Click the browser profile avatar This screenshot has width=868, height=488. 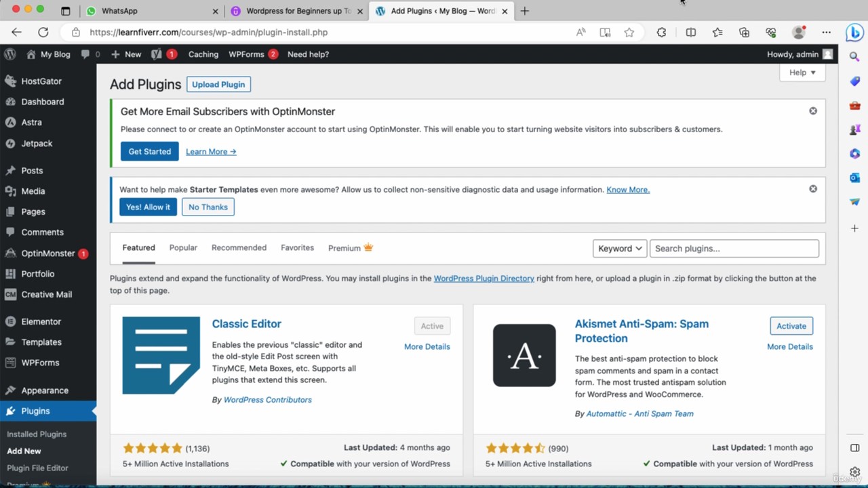pos(799,32)
